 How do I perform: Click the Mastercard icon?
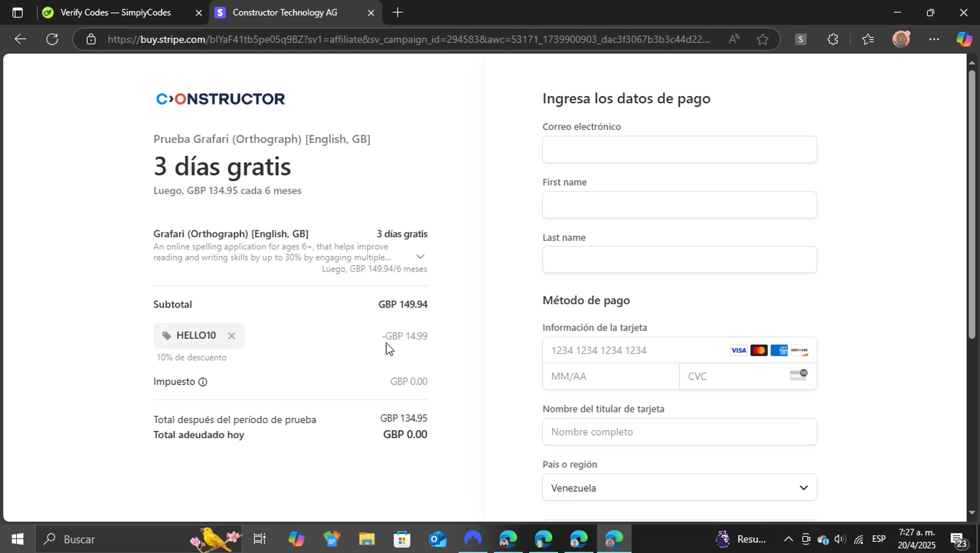click(x=759, y=351)
